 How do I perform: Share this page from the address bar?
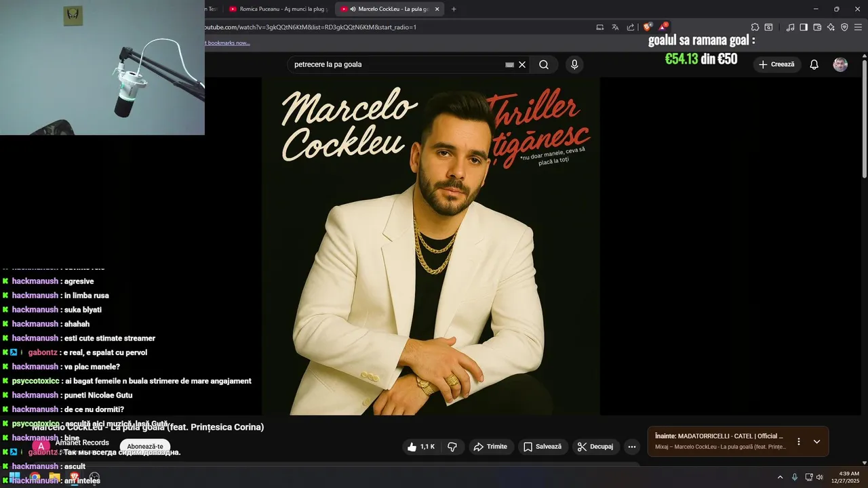631,27
